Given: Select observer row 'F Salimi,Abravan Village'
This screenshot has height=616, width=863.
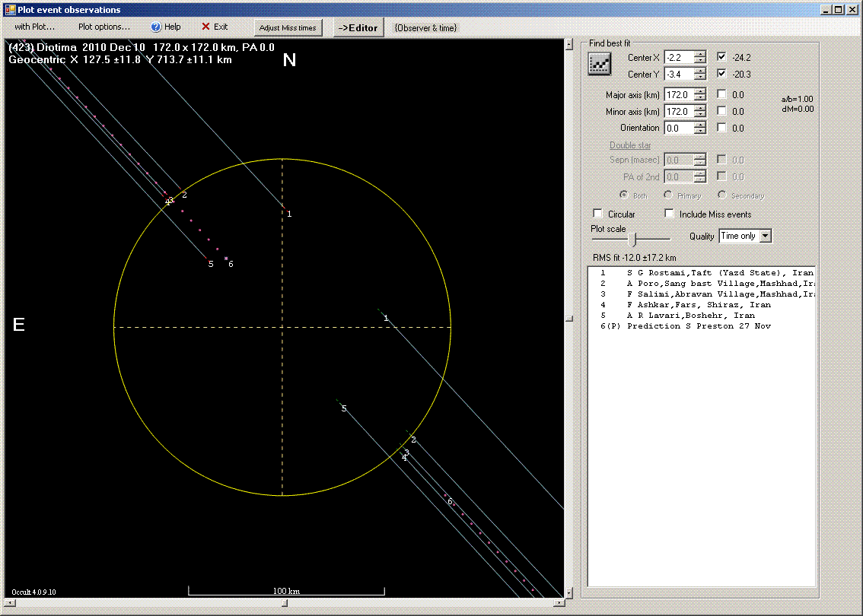Looking at the screenshot, I should click(702, 294).
